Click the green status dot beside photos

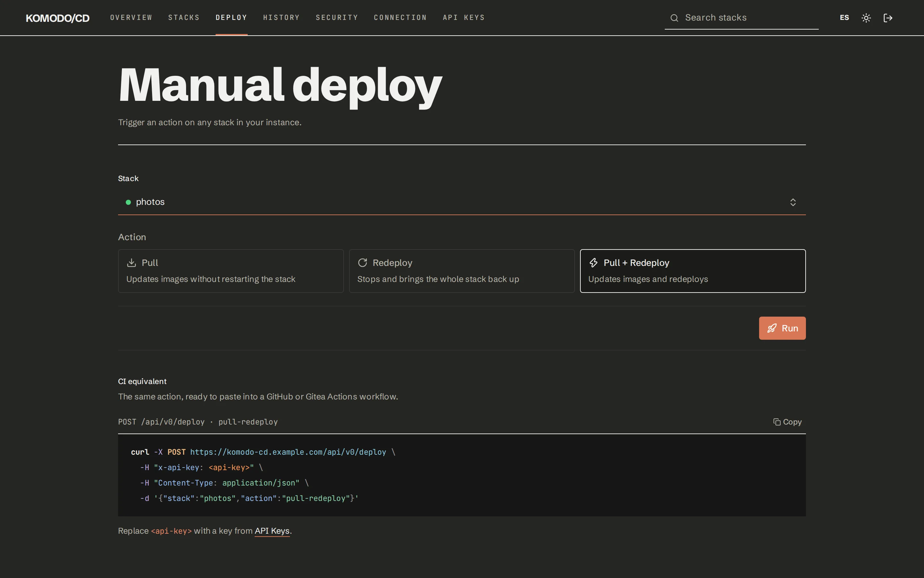[x=128, y=202]
